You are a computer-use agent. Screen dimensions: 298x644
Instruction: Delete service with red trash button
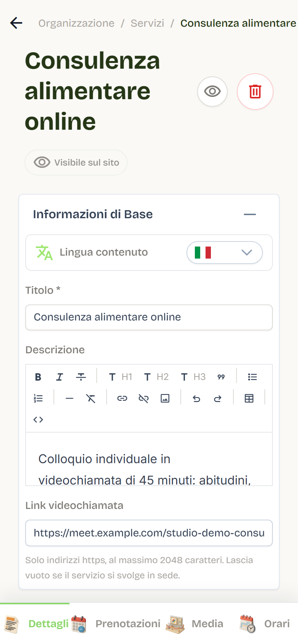[255, 92]
